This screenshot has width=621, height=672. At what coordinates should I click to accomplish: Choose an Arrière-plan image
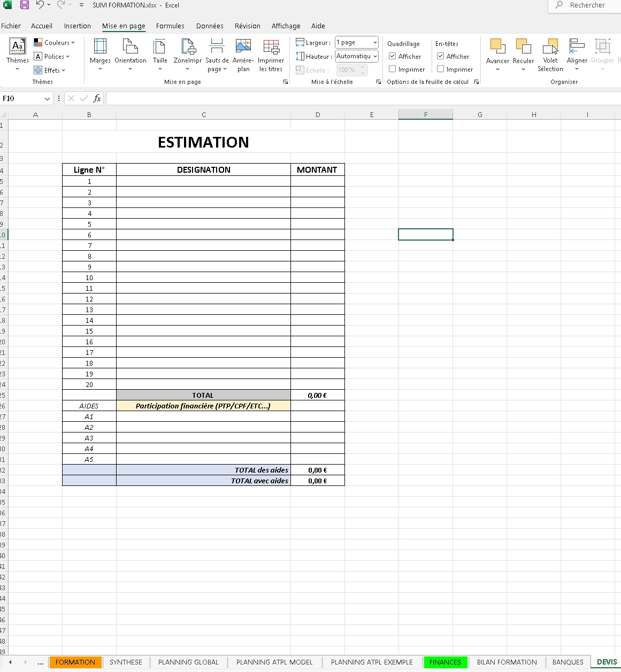click(x=243, y=55)
